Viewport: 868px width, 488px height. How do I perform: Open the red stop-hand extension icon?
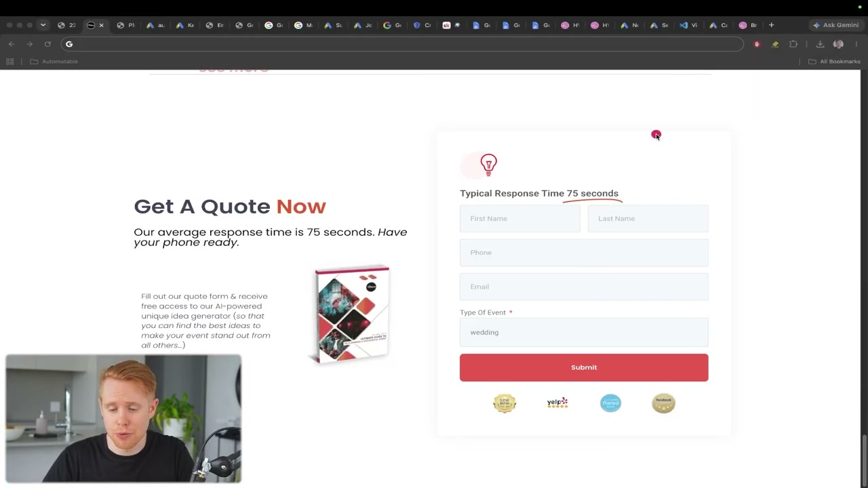(757, 44)
